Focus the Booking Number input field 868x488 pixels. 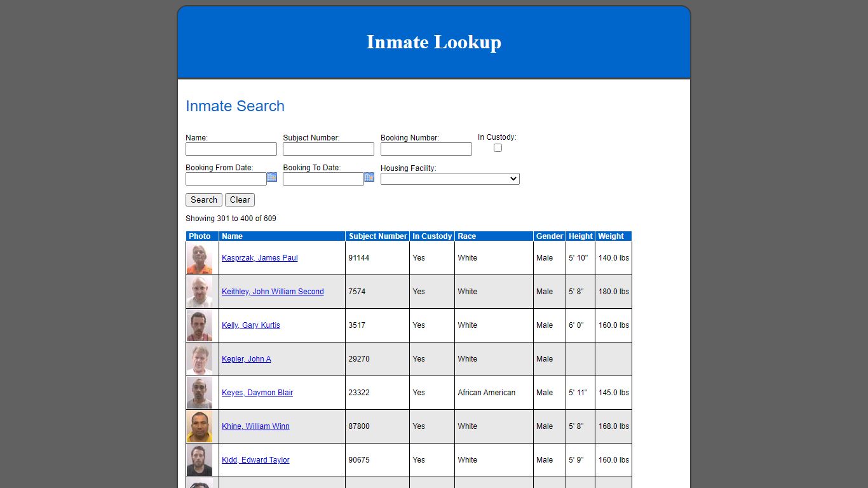pos(426,149)
